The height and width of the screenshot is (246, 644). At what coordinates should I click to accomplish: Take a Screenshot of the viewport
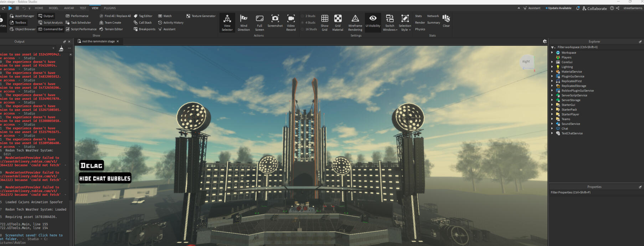coord(275,21)
